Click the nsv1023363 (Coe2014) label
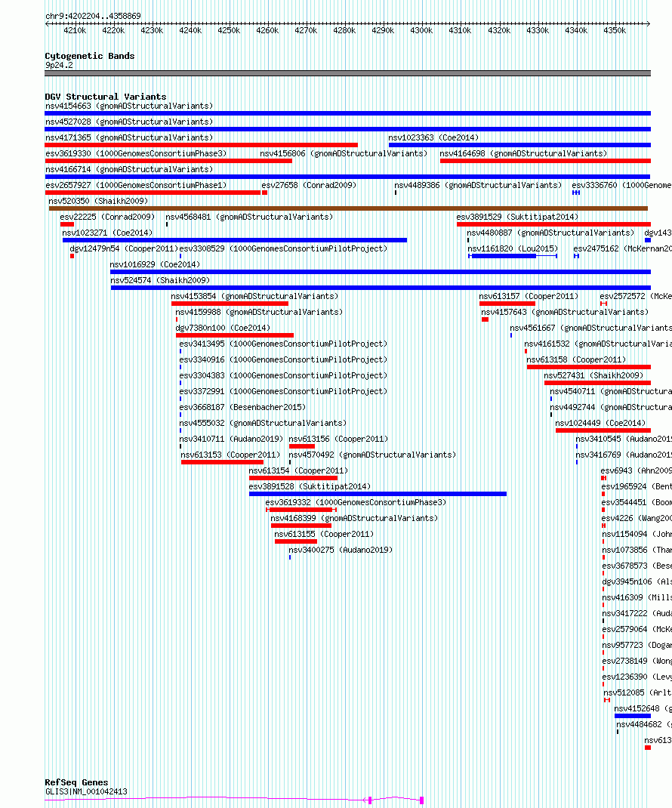Viewport: 672px width, 808px height. point(433,137)
